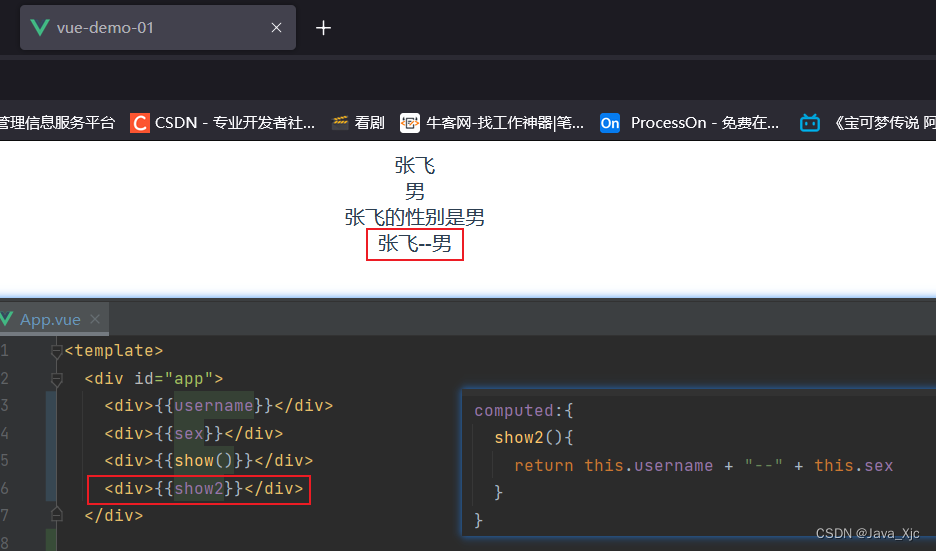Screen dimensions: 936x551
Task: Collapse the template tag fold marker
Action: [57, 351]
